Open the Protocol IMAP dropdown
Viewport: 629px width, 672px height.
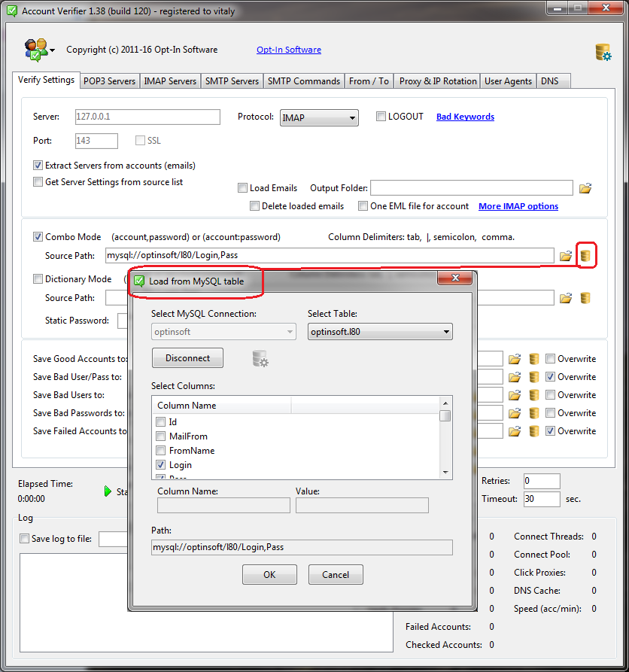click(319, 118)
